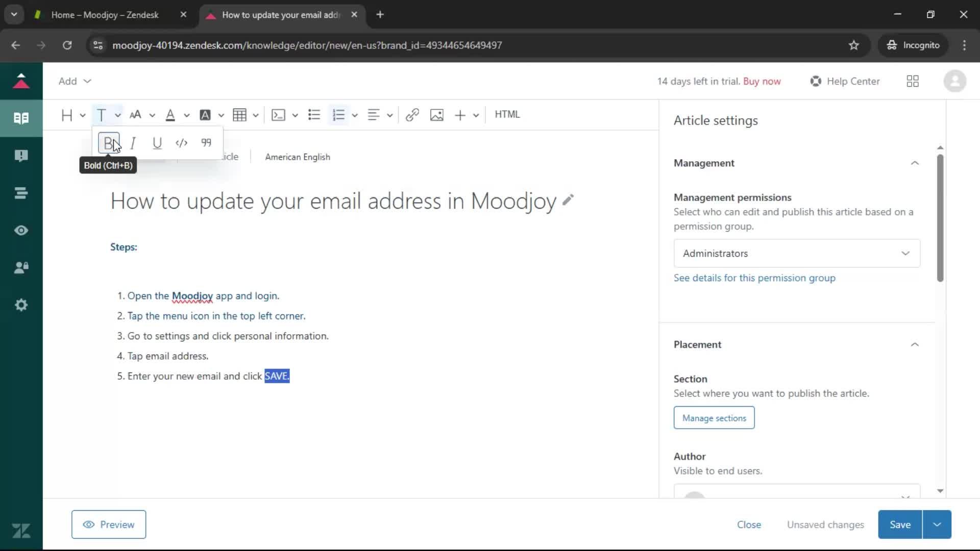The height and width of the screenshot is (551, 980).
Task: Open the Save options dropdown arrow
Action: point(937,524)
